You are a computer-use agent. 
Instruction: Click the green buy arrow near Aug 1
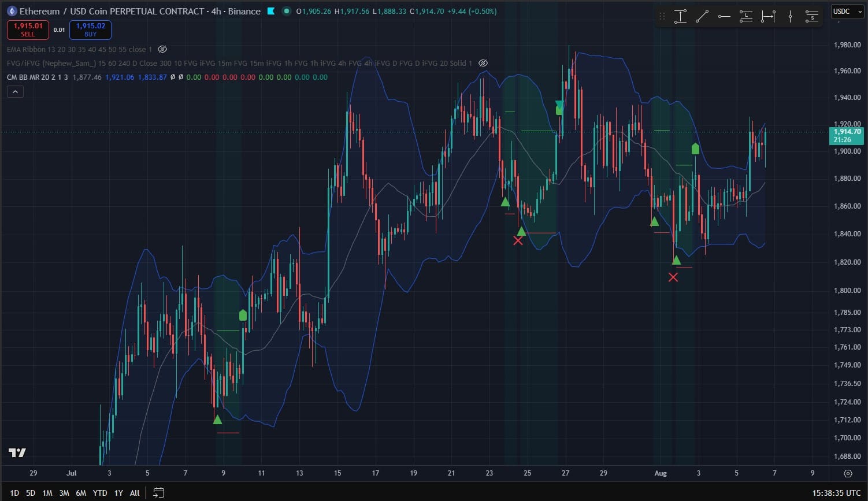tap(655, 221)
